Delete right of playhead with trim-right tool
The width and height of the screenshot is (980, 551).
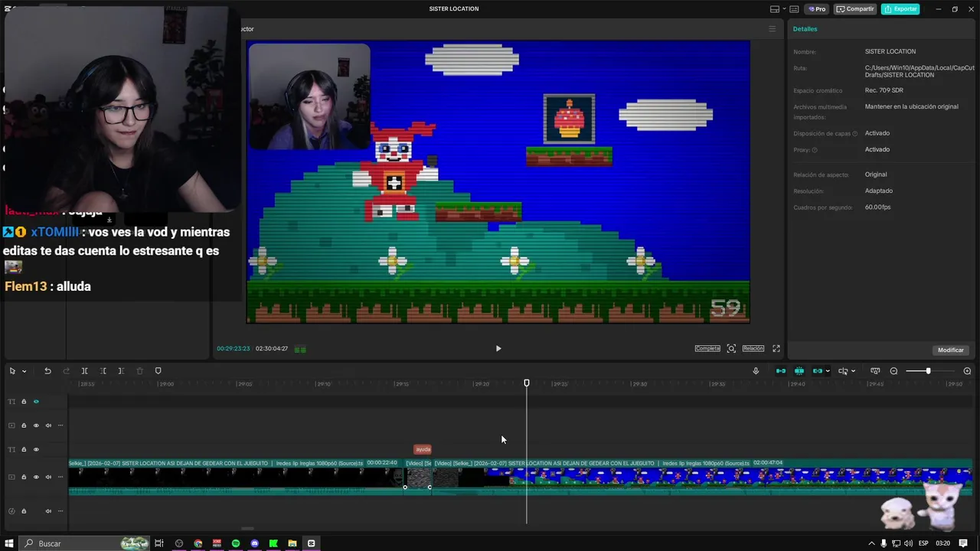pos(121,371)
